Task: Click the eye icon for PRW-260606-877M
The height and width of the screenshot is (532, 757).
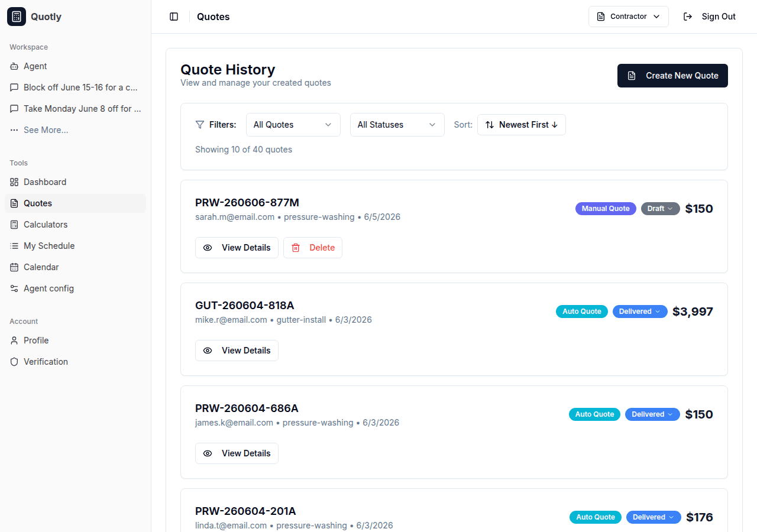Action: pyautogui.click(x=208, y=248)
